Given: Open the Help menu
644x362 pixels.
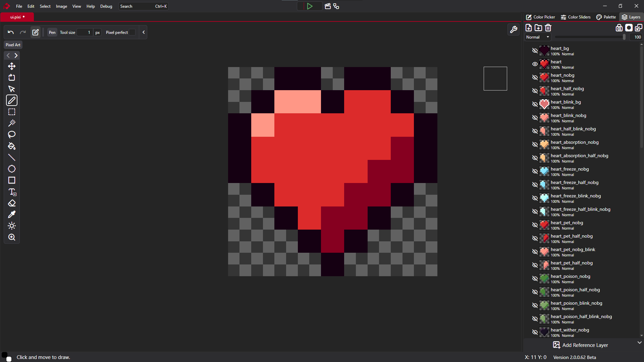Looking at the screenshot, I should pyautogui.click(x=91, y=6).
